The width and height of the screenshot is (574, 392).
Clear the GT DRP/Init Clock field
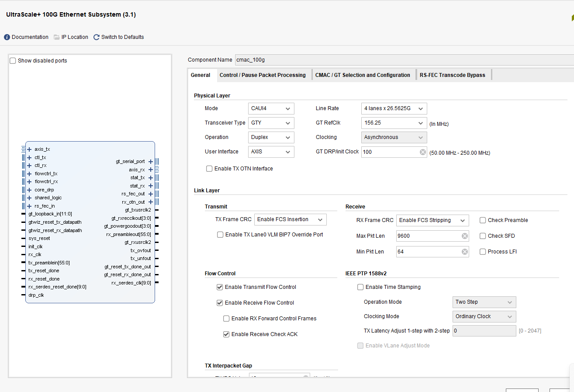click(422, 152)
